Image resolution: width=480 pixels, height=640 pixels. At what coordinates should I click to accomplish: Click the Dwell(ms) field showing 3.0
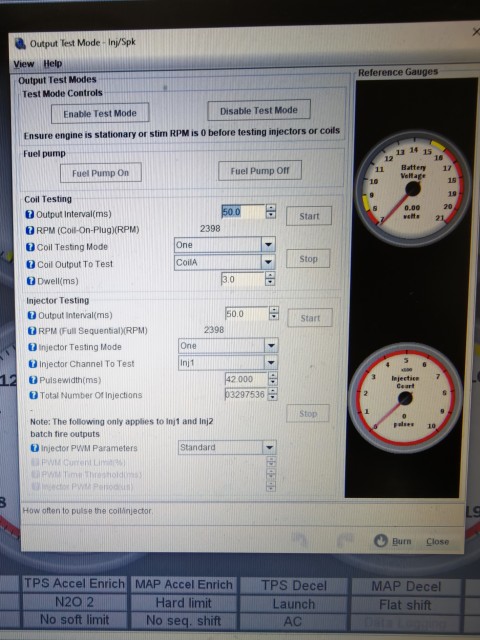click(x=243, y=279)
